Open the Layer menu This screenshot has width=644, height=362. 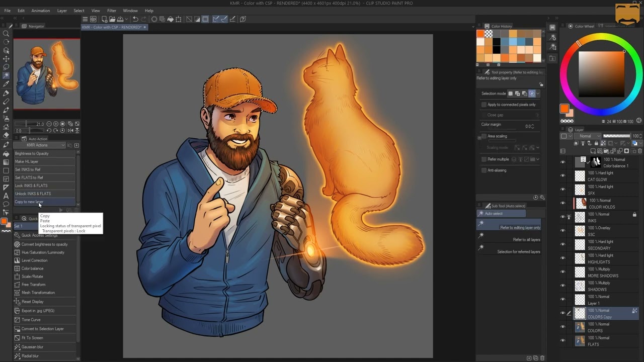(x=62, y=11)
